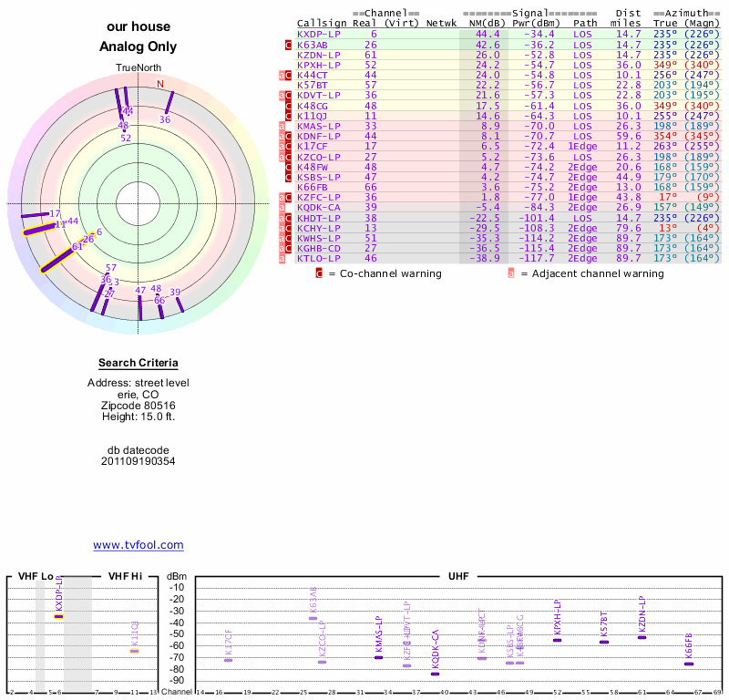Click the KZFC-LP callsign
The image size is (729, 700).
click(318, 197)
